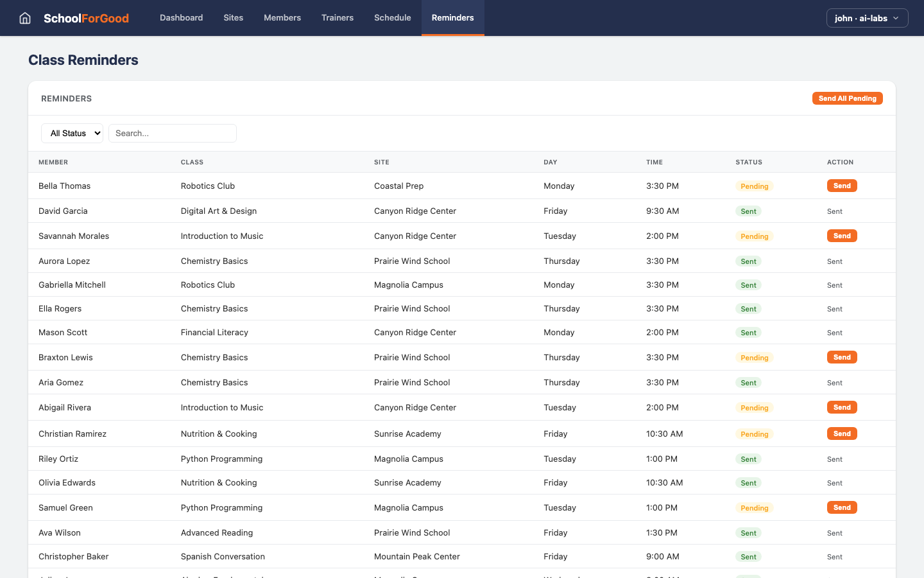This screenshot has width=924, height=578.
Task: Click the home icon in the navigation bar
Action: (24, 18)
